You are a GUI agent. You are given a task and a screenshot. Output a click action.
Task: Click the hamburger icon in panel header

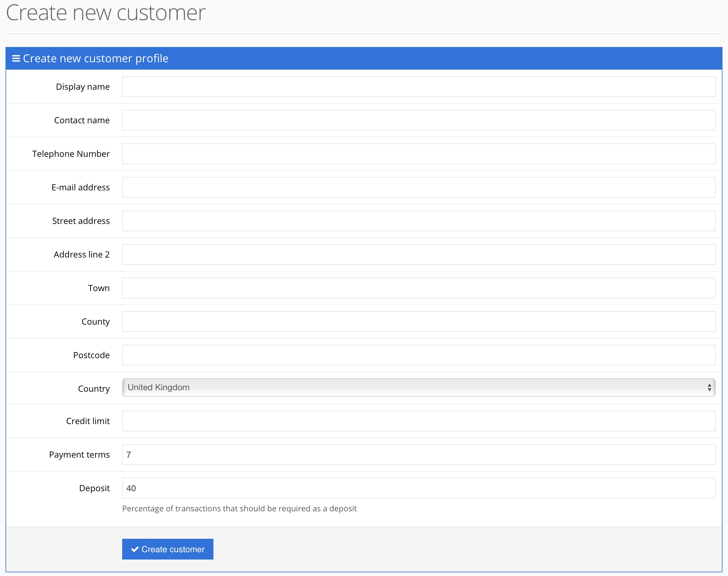point(16,59)
